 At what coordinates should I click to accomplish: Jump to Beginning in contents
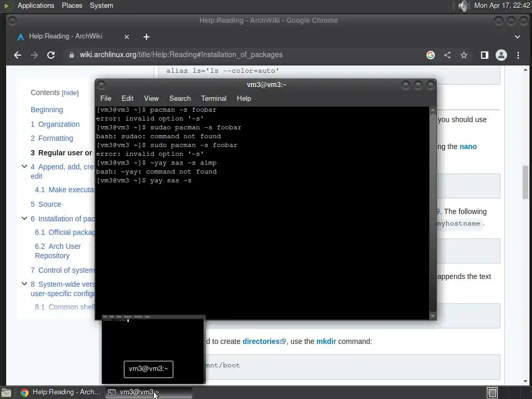click(47, 110)
